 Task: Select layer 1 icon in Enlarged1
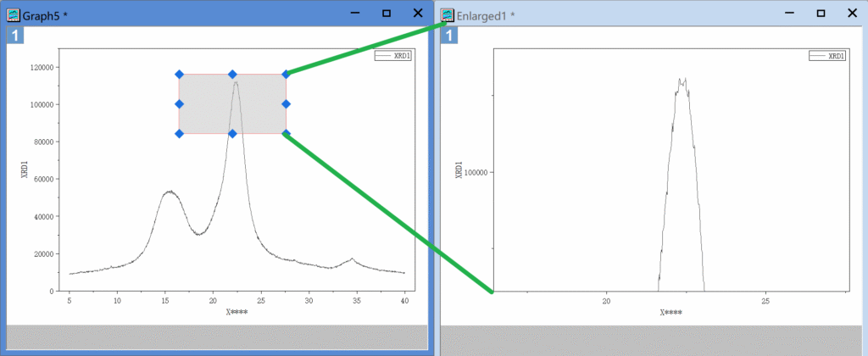(x=448, y=35)
